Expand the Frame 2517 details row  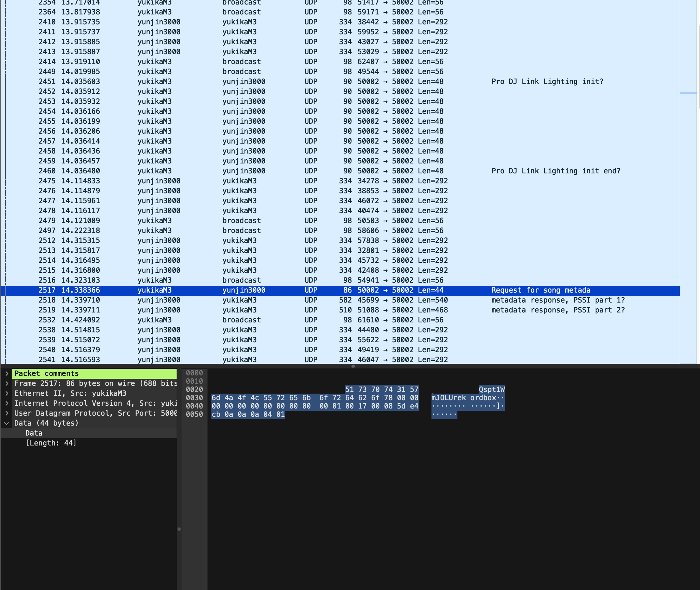pos(7,384)
